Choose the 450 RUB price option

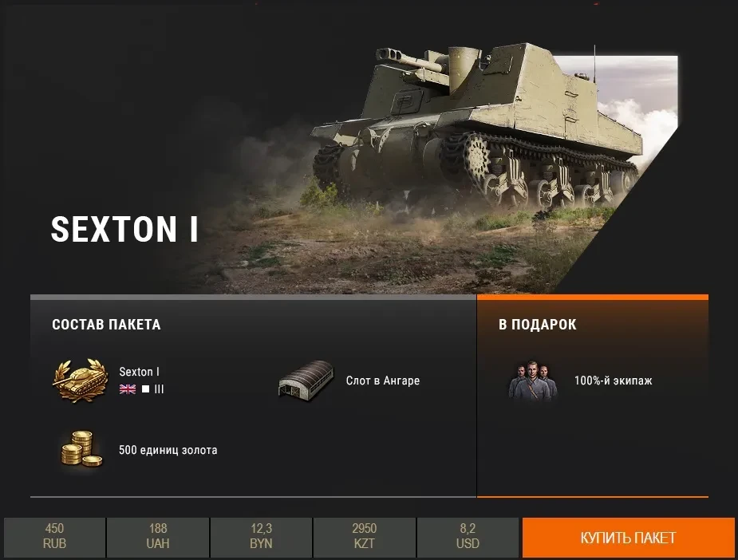54,537
